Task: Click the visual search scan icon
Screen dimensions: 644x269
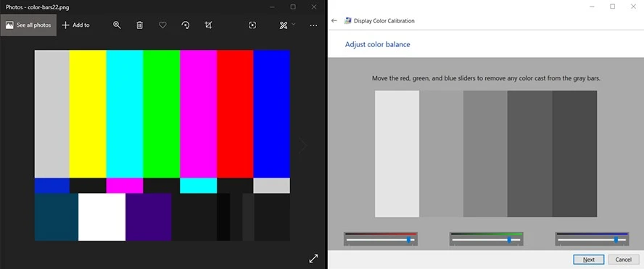Action: pyautogui.click(x=252, y=25)
